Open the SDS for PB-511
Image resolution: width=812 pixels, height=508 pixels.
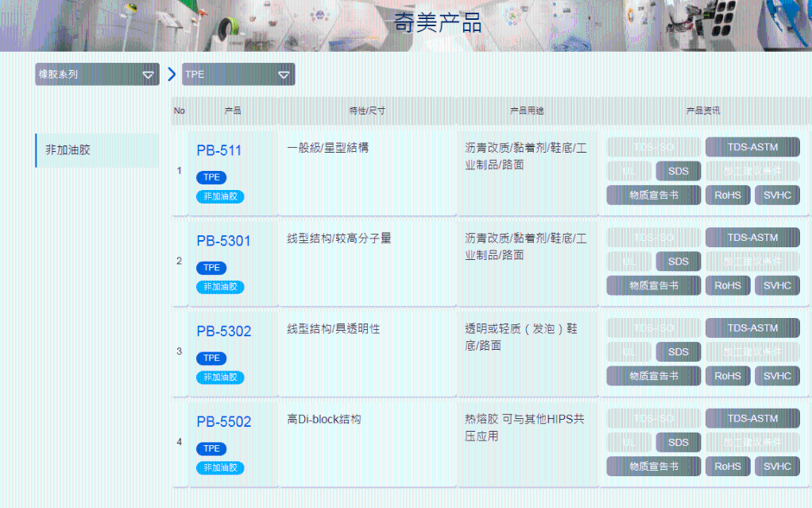click(679, 171)
